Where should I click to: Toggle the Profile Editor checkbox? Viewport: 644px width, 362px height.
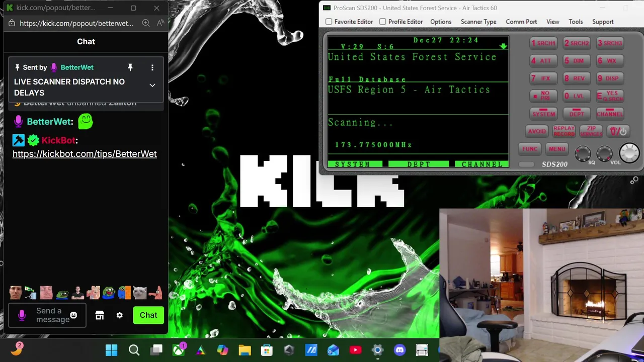click(383, 22)
